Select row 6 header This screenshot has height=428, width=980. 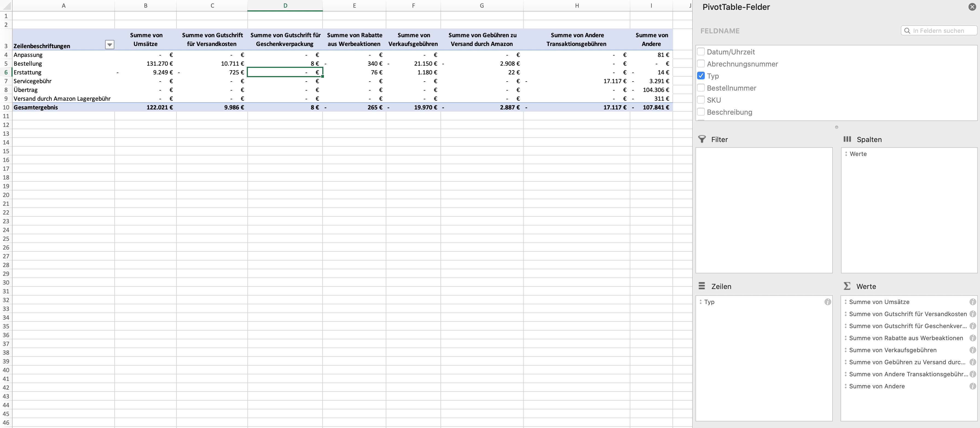(x=6, y=72)
